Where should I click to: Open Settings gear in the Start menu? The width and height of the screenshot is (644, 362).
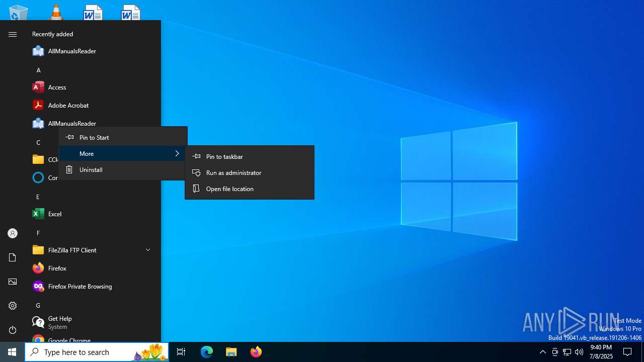[x=13, y=306]
